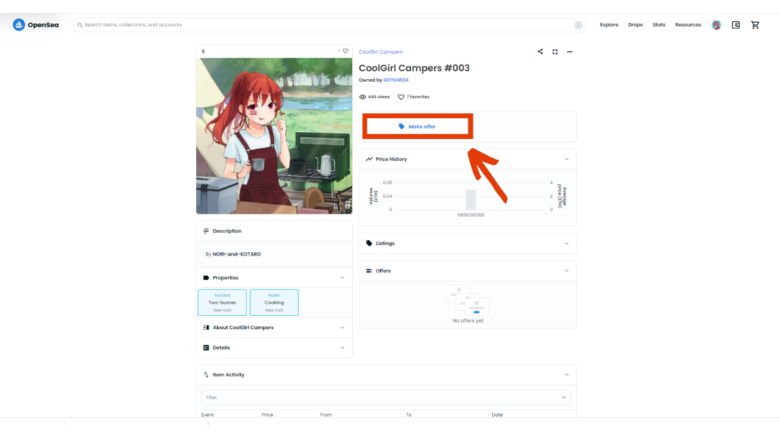Click the Make offer button
Screen dimensions: 780x439
coord(417,126)
